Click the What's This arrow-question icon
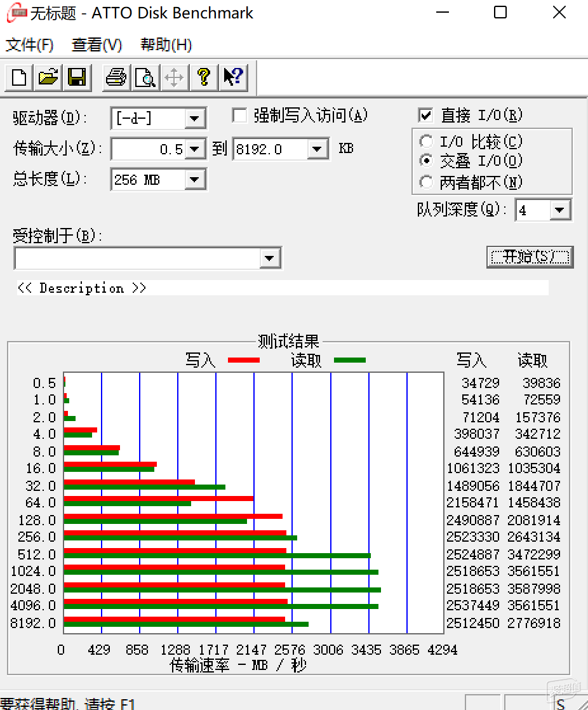Image resolution: width=588 pixels, height=710 pixels. pos(234,78)
